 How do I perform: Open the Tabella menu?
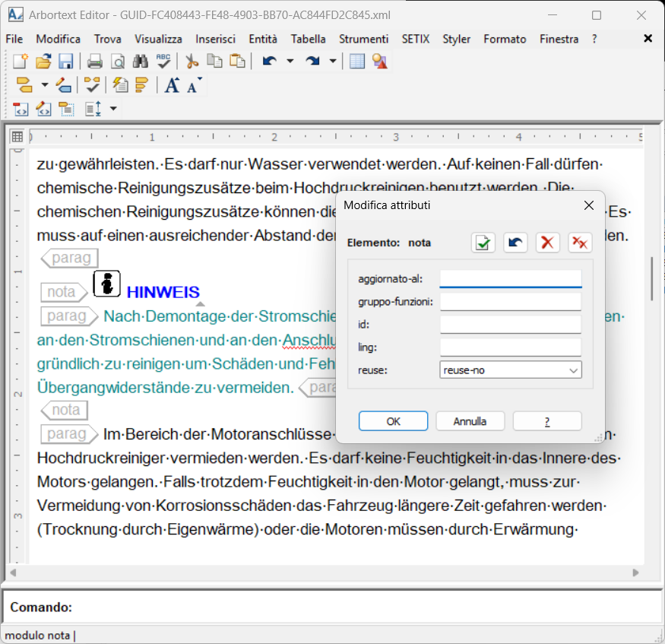pyautogui.click(x=309, y=39)
